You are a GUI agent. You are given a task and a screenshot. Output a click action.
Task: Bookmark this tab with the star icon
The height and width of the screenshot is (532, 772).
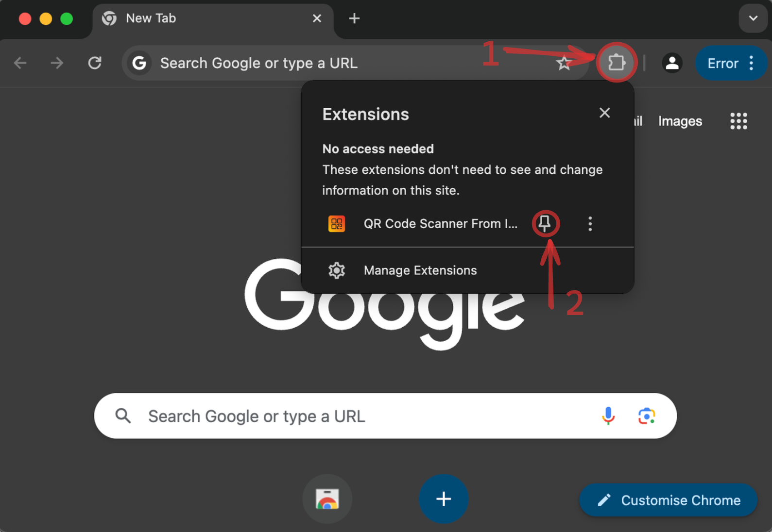click(563, 63)
